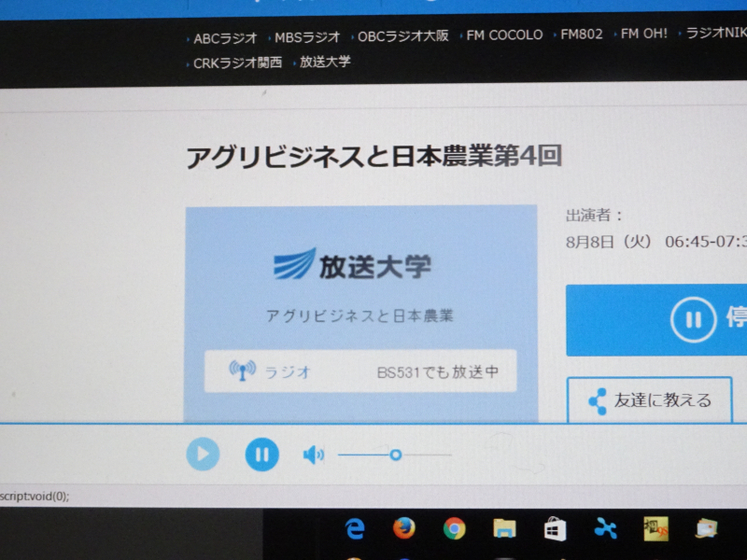Click the program title アグリビジネスと日本農業第4回
This screenshot has width=747, height=560.
click(x=374, y=156)
